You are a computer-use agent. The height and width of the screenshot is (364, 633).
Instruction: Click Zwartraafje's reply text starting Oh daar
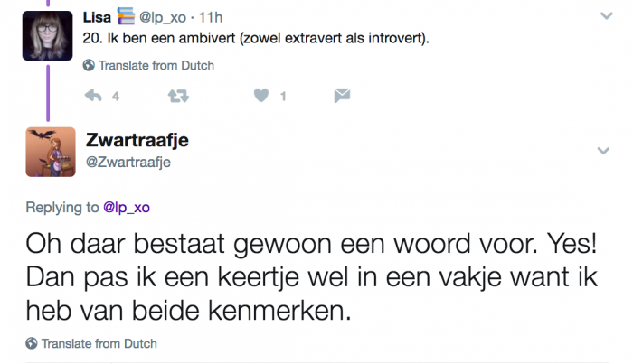pyautogui.click(x=312, y=277)
